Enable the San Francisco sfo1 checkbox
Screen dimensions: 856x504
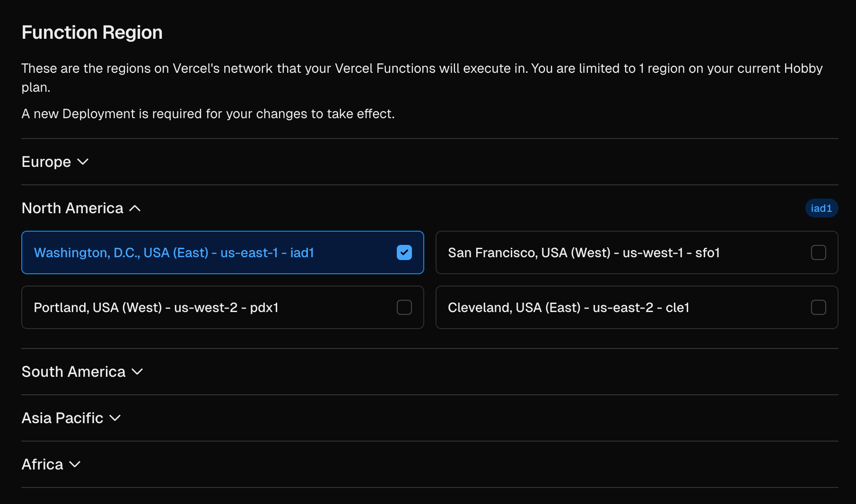[x=818, y=253]
